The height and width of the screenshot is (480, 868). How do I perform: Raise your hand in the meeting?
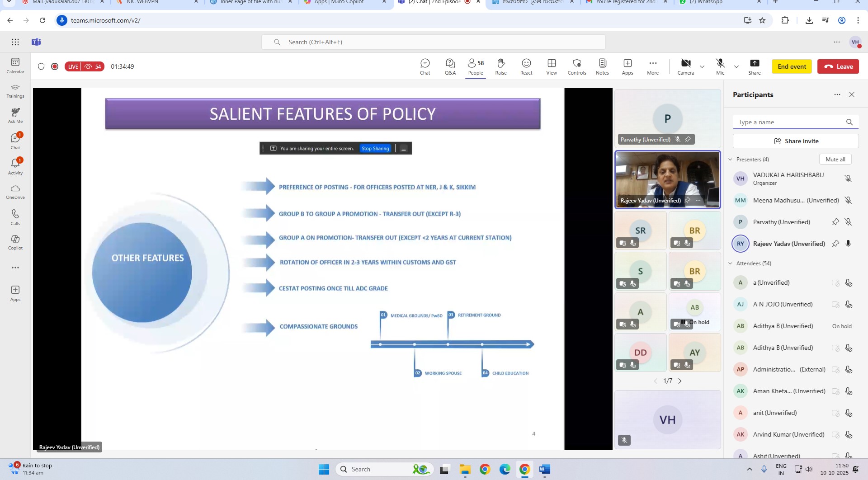click(500, 66)
